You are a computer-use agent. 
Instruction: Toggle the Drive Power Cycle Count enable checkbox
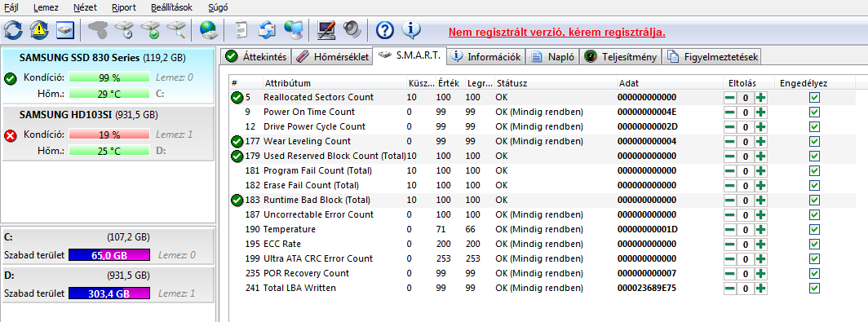click(814, 126)
